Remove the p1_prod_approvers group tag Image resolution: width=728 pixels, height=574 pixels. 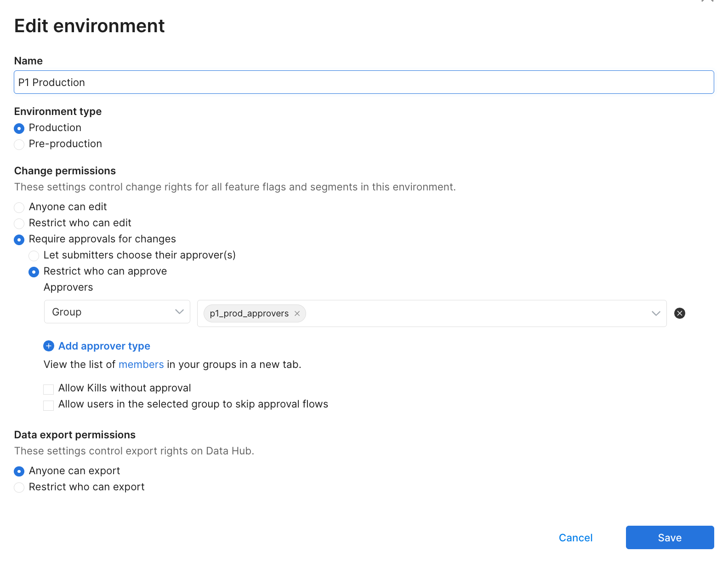pyautogui.click(x=297, y=314)
